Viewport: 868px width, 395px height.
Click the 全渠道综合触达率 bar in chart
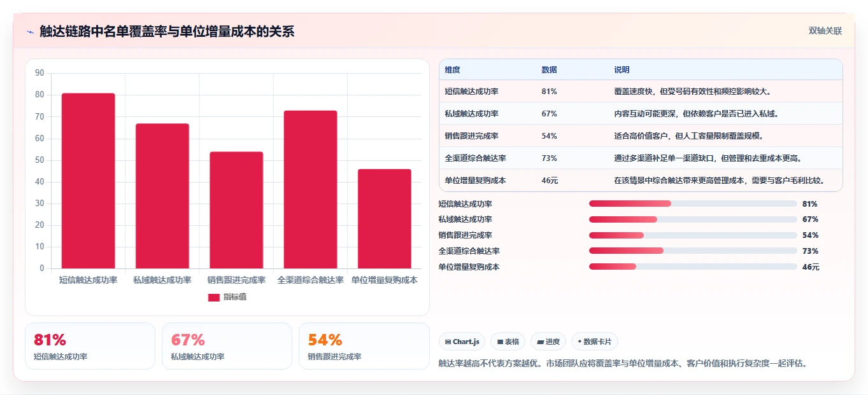310,190
